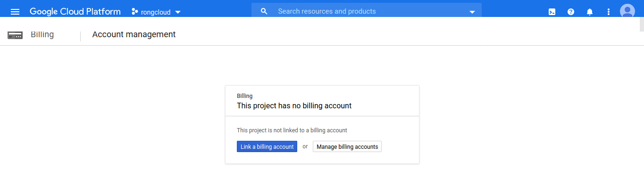Image resolution: width=644 pixels, height=194 pixels.
Task: Open the rongcloud project selector dropdown
Action: tap(156, 12)
